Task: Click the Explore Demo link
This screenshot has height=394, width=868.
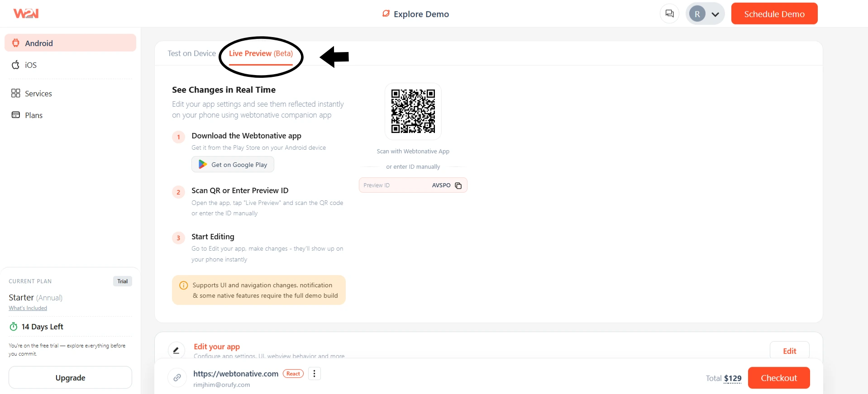Action: click(x=415, y=14)
